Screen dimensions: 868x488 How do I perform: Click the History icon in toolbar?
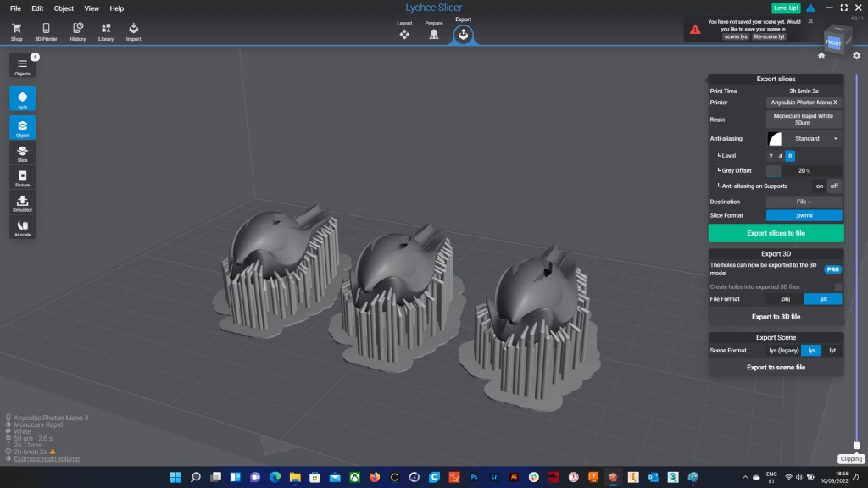point(77,31)
